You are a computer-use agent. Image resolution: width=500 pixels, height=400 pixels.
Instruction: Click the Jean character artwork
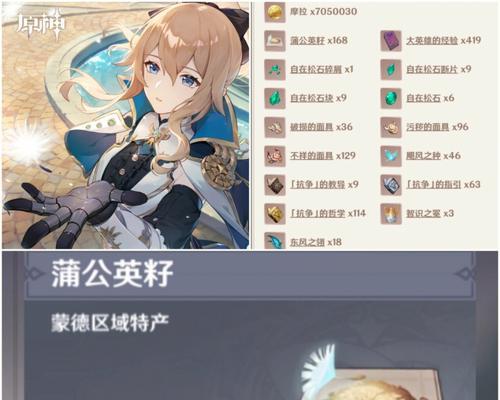coord(126,125)
